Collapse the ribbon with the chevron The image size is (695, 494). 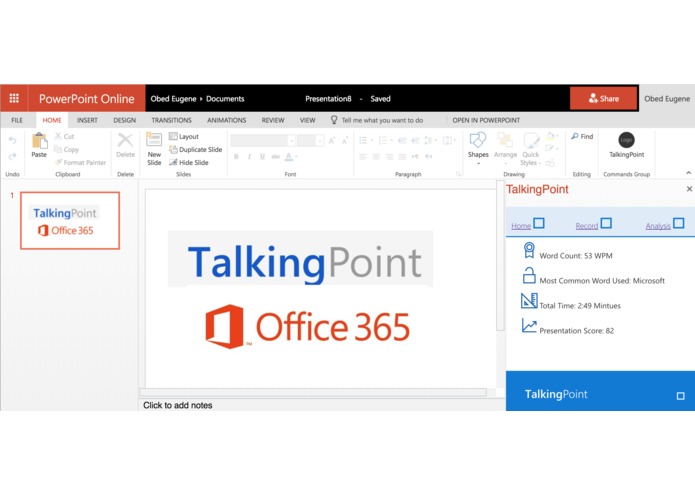[688, 172]
